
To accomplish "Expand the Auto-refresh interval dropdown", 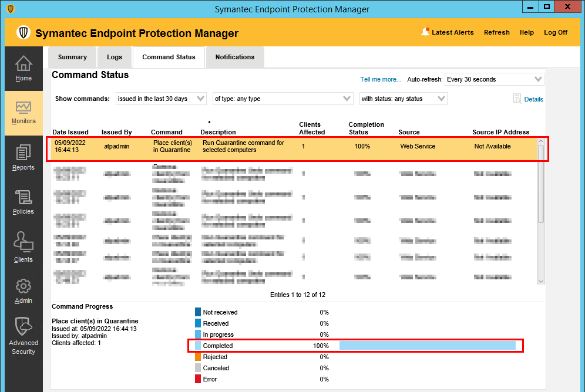I will tap(494, 79).
